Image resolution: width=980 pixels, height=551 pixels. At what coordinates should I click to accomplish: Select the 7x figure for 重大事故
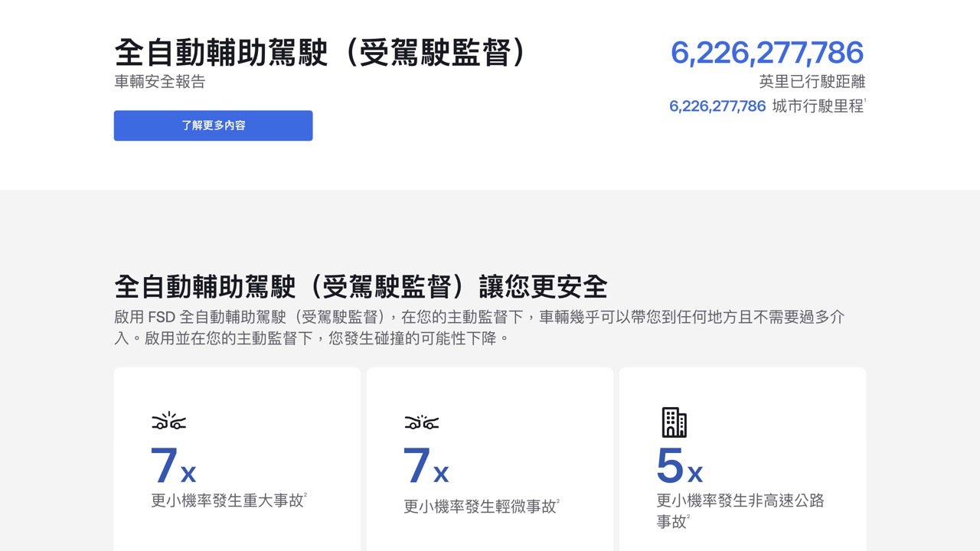[173, 465]
